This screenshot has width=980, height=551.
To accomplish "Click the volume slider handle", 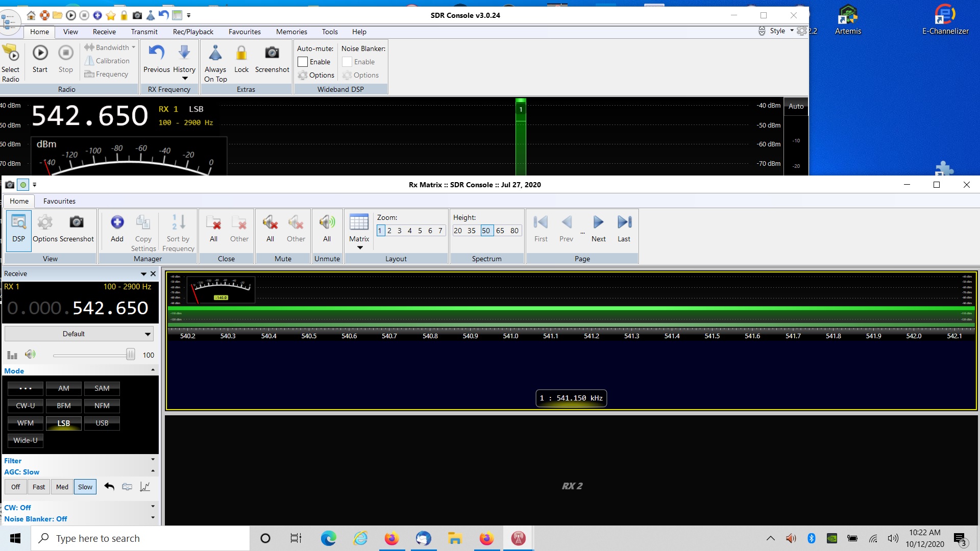I will point(131,355).
